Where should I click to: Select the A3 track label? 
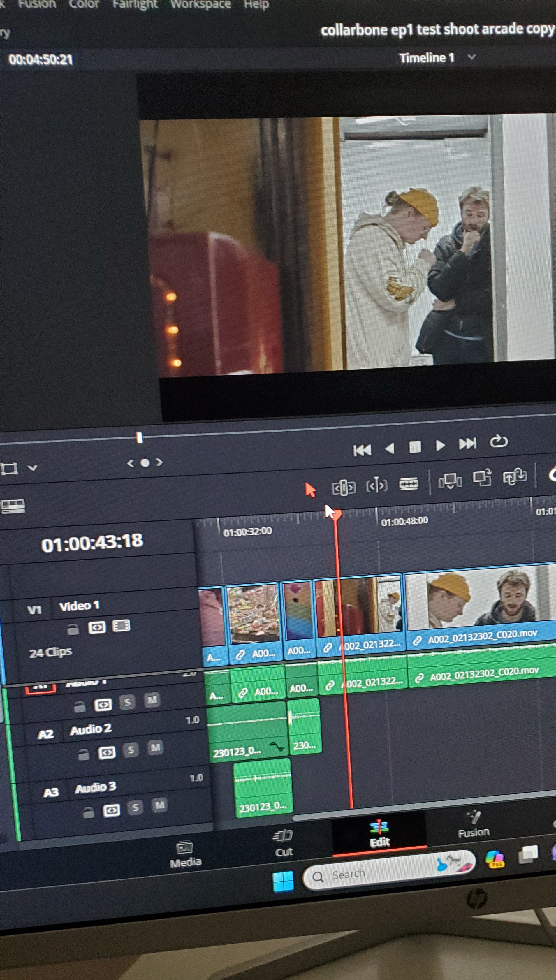pos(51,793)
